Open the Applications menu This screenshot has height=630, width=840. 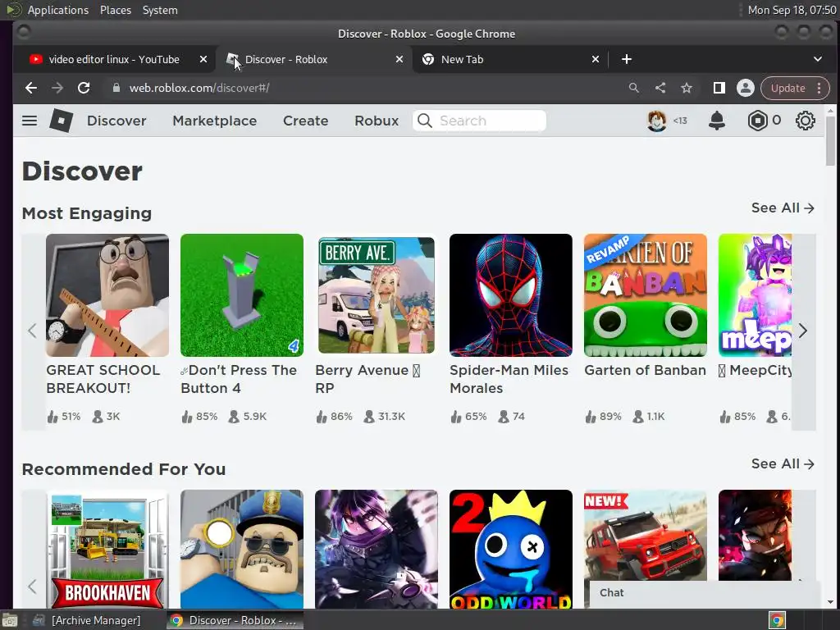click(x=58, y=10)
